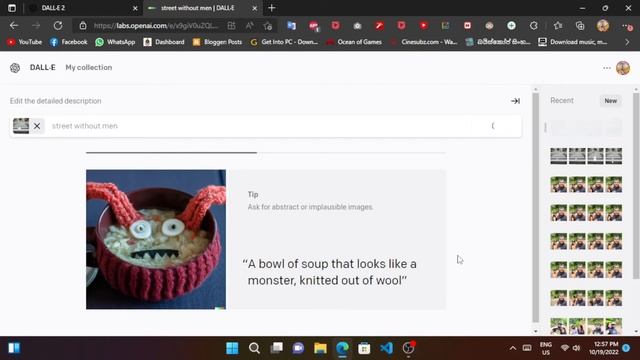Open the user profile avatar in page header
This screenshot has width=640, height=360.
pos(623,68)
